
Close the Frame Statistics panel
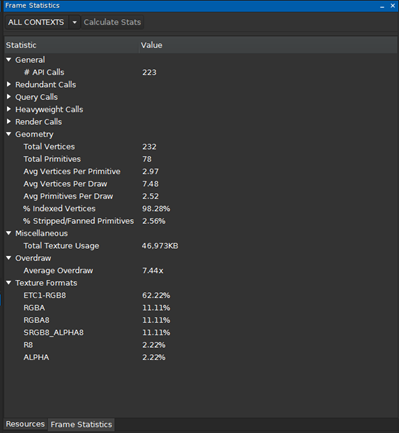pyautogui.click(x=393, y=6)
